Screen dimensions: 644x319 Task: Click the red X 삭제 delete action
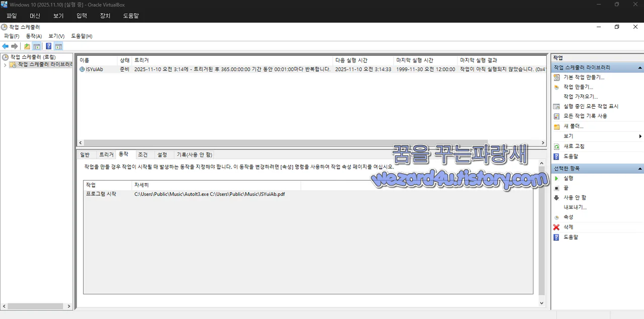pyautogui.click(x=568, y=227)
